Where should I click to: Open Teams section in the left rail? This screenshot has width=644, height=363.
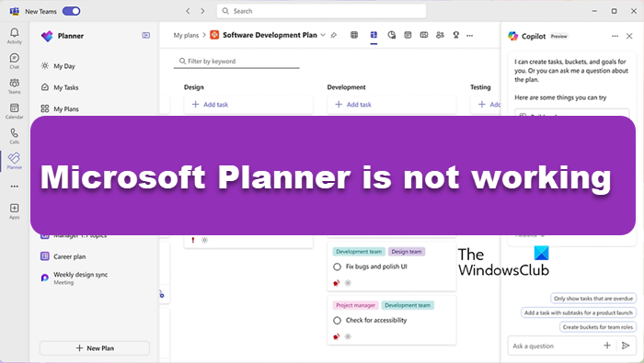pos(15,86)
